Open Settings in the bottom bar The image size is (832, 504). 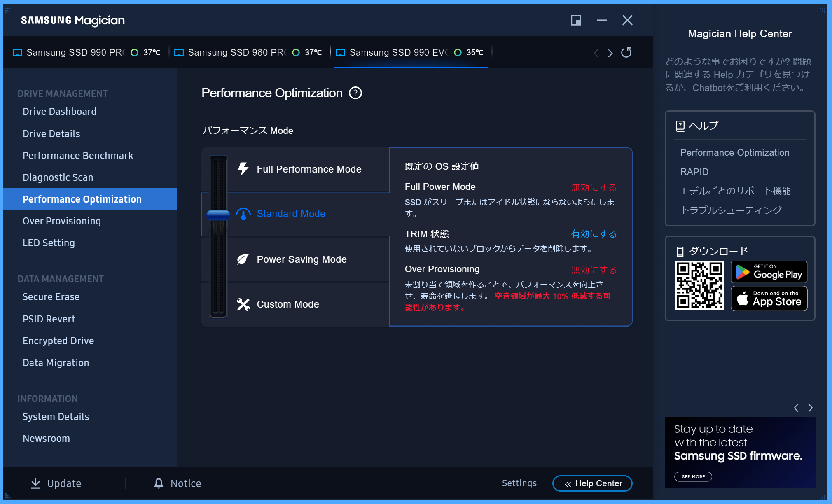pos(519,483)
